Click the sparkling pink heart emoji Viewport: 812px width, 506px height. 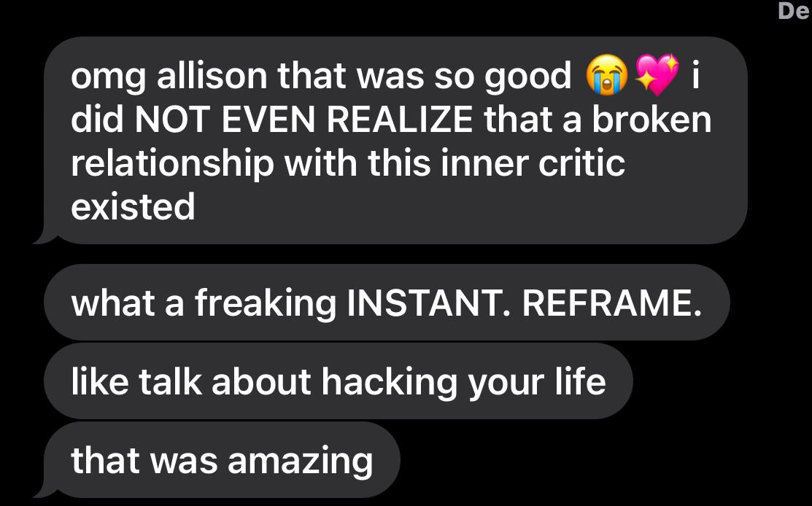[657, 74]
